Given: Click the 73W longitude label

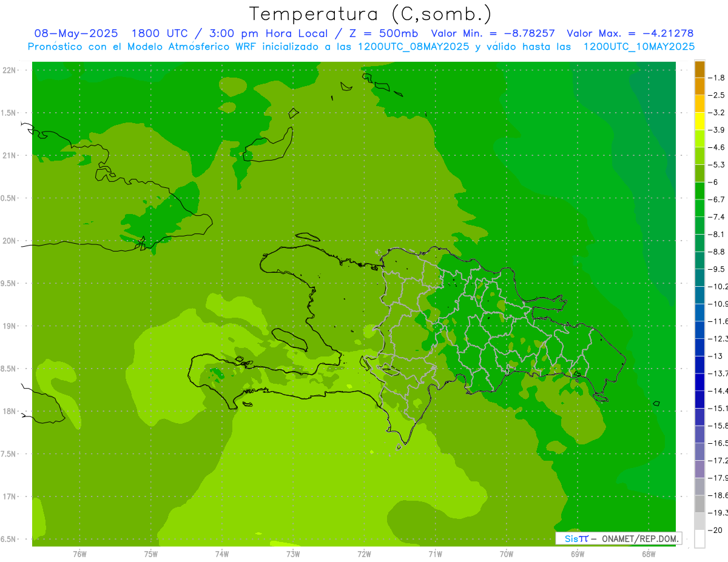Looking at the screenshot, I should (x=293, y=554).
